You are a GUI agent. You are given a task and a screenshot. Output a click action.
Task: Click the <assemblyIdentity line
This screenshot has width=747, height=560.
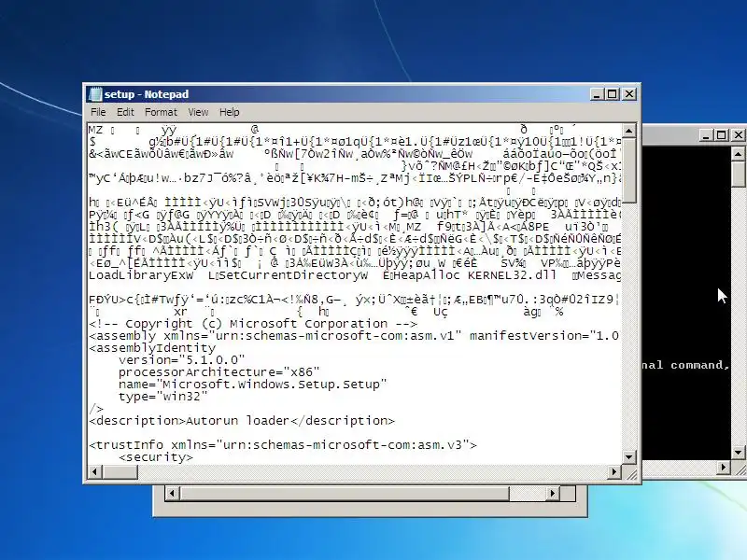pyautogui.click(x=152, y=348)
